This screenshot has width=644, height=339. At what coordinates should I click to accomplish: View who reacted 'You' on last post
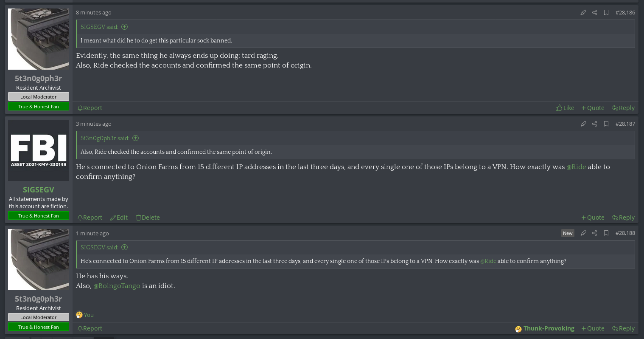tap(89, 315)
